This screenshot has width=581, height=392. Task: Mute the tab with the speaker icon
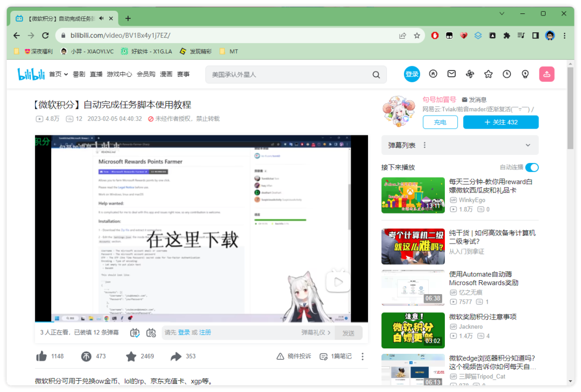(x=101, y=18)
